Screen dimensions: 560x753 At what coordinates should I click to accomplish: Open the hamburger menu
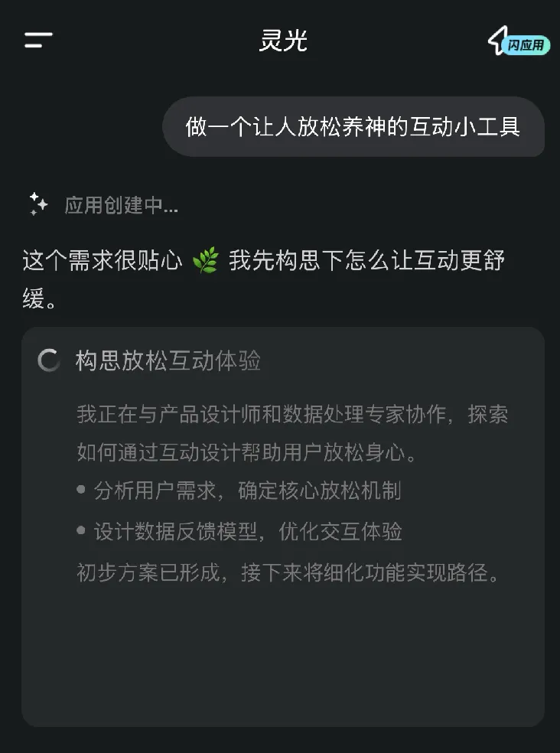(38, 41)
